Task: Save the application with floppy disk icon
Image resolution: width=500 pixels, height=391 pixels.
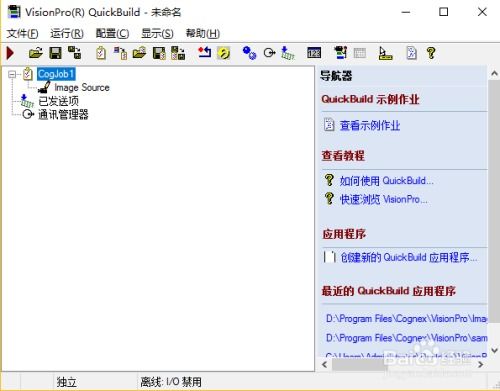Action: 55,53
